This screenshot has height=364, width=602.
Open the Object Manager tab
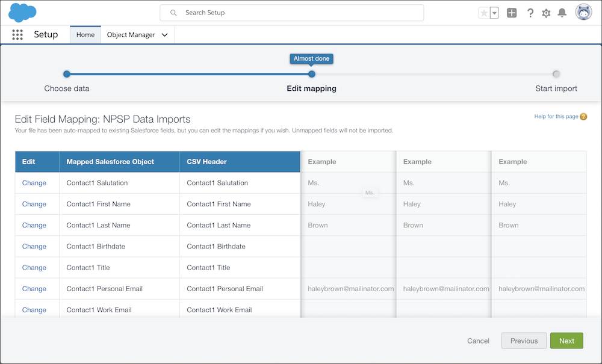click(x=131, y=34)
